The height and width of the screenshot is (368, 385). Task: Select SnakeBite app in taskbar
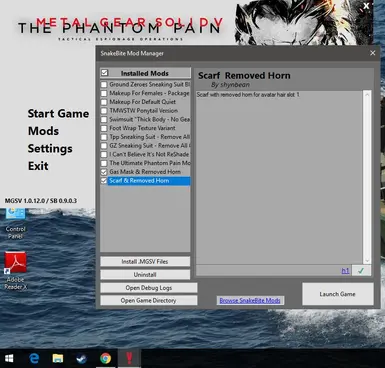point(129,358)
